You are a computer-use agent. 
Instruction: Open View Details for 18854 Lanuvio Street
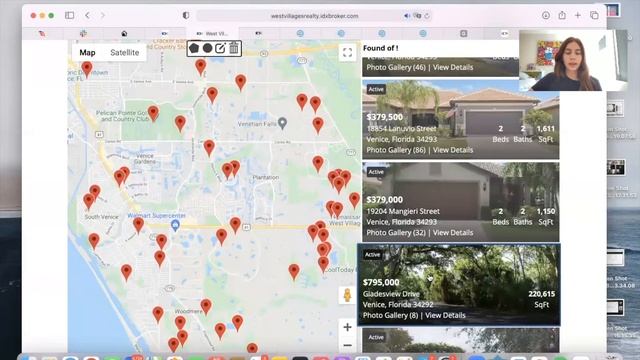point(453,150)
